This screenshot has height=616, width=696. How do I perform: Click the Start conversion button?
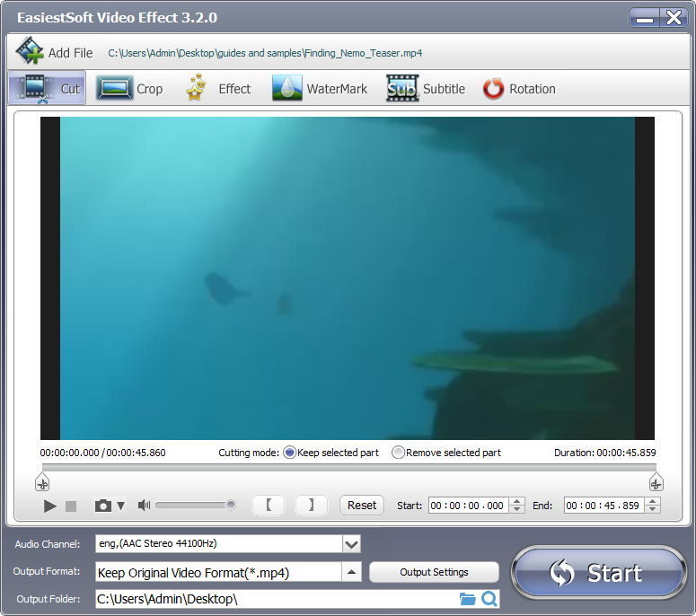(x=599, y=573)
